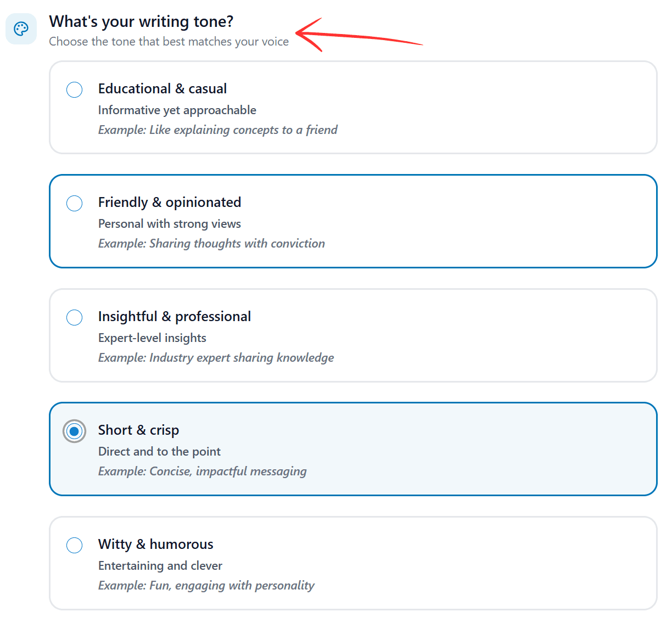This screenshot has height=623, width=672.
Task: Select the Witty & humorous tone
Action: 74,545
